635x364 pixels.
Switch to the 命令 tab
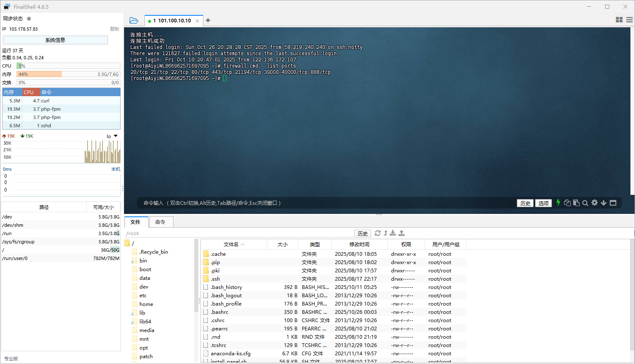[x=161, y=222]
